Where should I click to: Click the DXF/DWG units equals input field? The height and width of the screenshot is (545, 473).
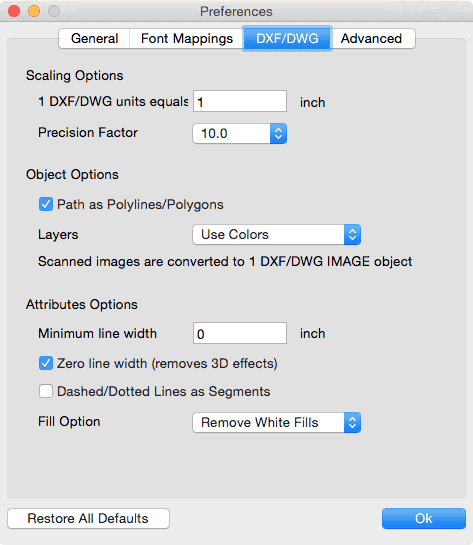tap(240, 101)
